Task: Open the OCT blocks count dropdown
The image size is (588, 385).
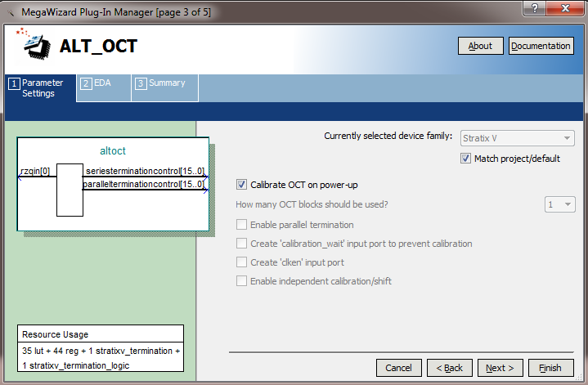Action: [x=559, y=204]
